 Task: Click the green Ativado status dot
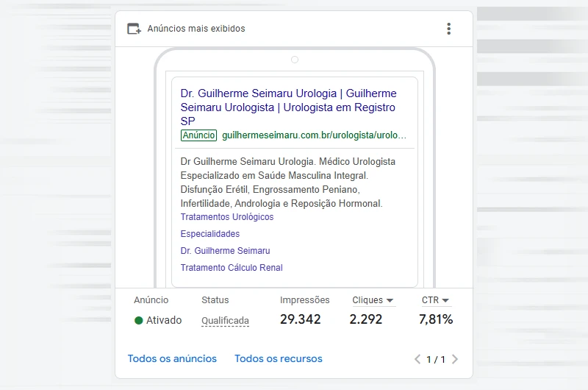pyautogui.click(x=138, y=320)
